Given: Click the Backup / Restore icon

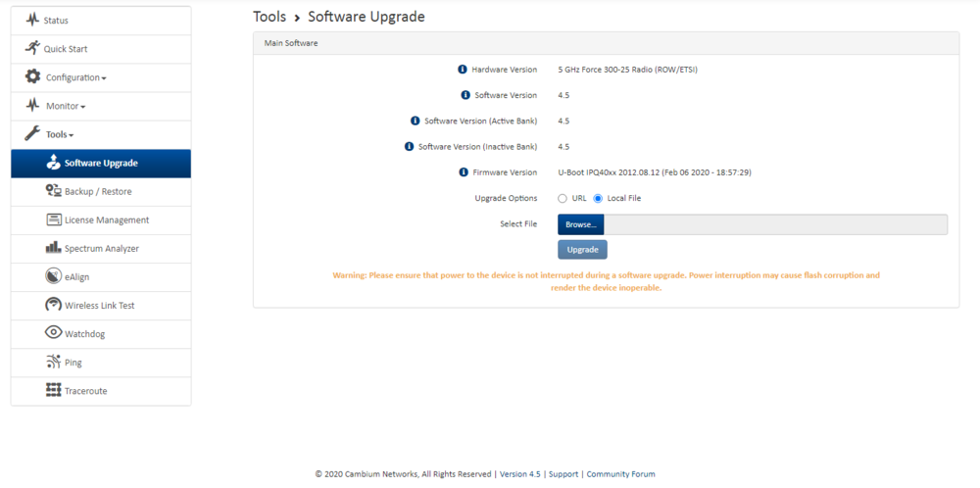Looking at the screenshot, I should click(54, 191).
